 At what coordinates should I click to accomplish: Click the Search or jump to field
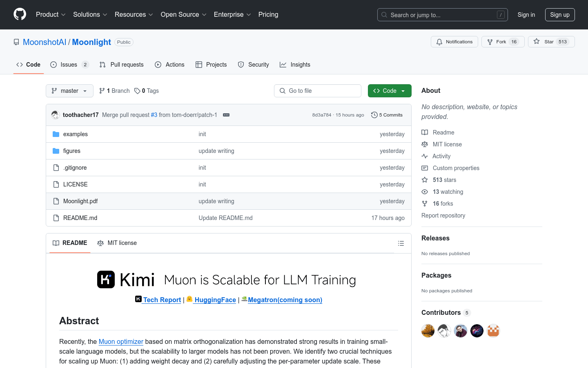[443, 15]
